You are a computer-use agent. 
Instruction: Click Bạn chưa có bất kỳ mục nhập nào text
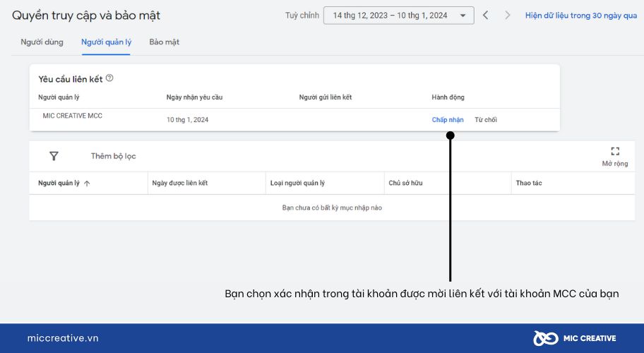332,208
